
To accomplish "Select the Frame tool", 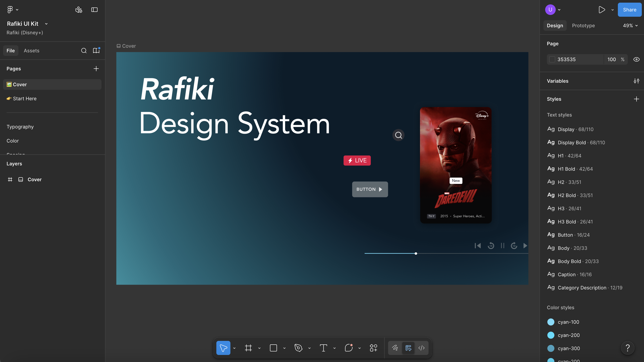I will click(x=248, y=348).
